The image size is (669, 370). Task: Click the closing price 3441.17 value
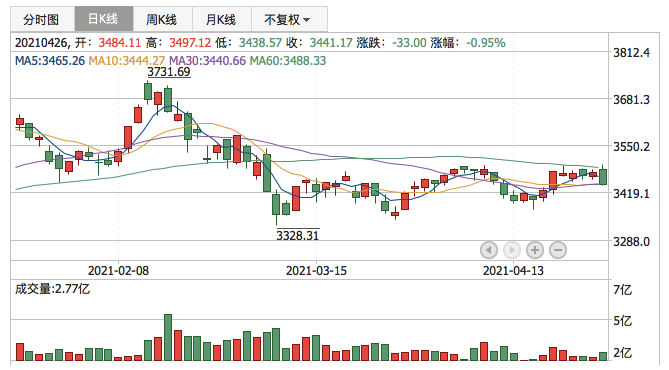[x=331, y=43]
